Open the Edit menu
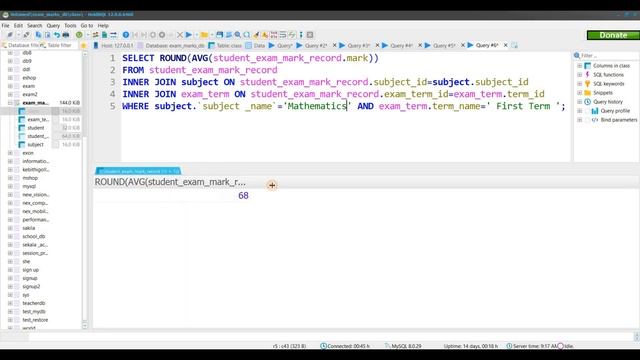Screen dimensions: 640x360 click(18, 25)
